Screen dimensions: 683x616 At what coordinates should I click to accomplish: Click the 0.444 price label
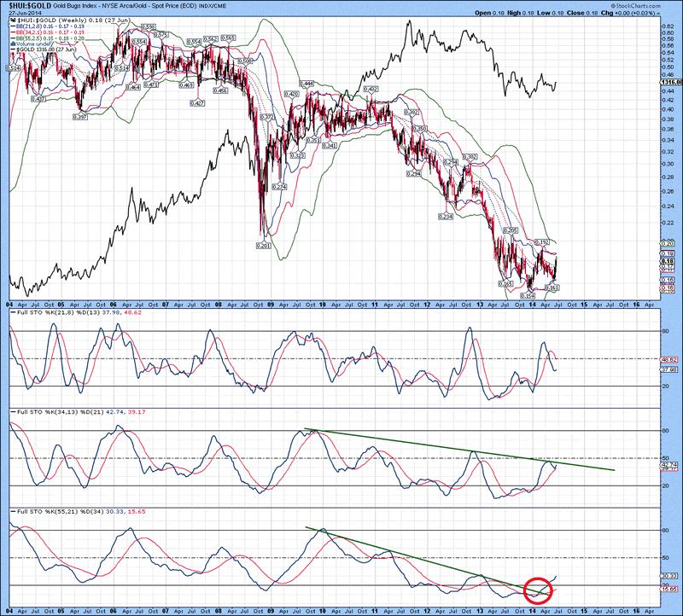(306, 83)
